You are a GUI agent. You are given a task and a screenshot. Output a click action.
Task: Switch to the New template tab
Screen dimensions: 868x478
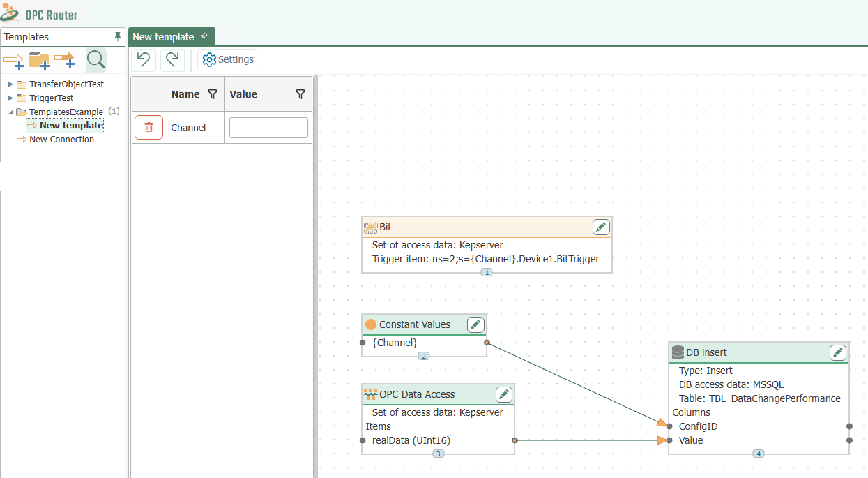pyautogui.click(x=172, y=37)
